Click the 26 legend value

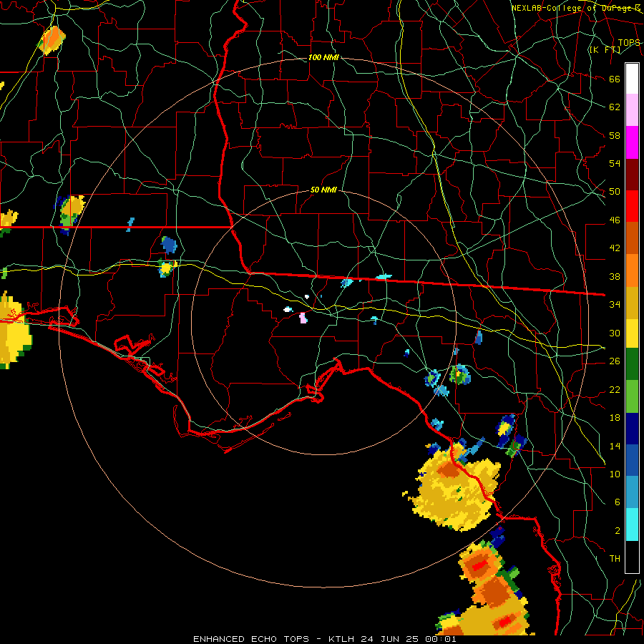tap(615, 361)
